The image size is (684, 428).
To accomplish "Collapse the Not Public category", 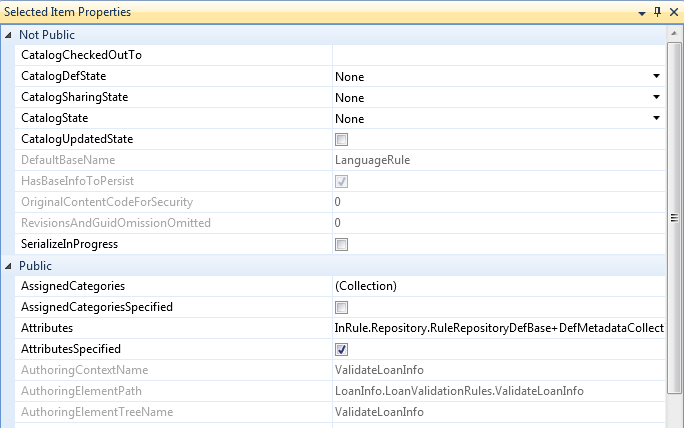I will [9, 35].
